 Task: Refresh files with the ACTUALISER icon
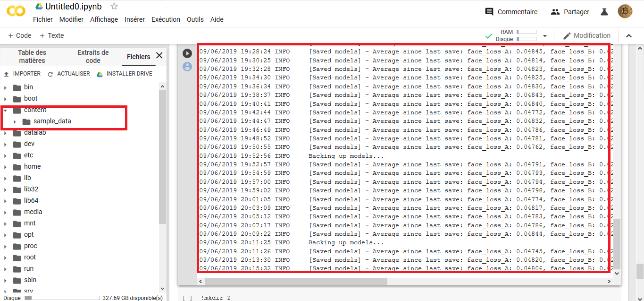(50, 74)
